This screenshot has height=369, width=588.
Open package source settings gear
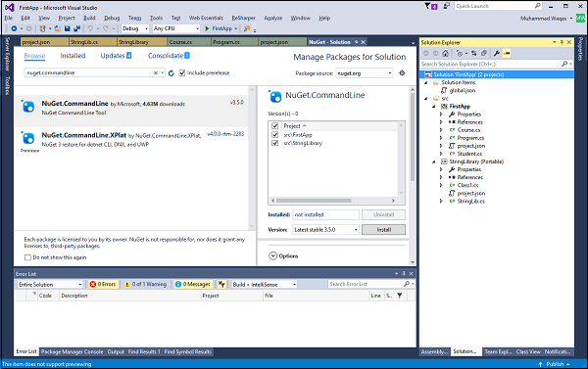(x=402, y=73)
